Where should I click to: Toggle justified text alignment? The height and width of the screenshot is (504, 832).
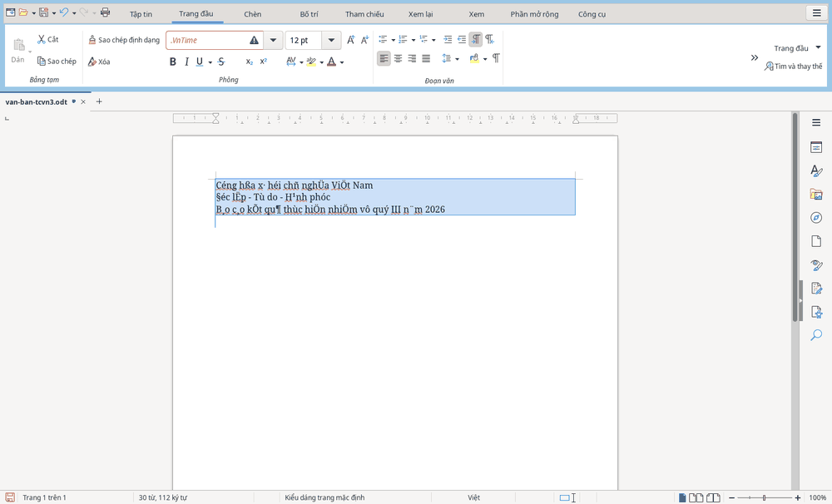[x=426, y=58]
